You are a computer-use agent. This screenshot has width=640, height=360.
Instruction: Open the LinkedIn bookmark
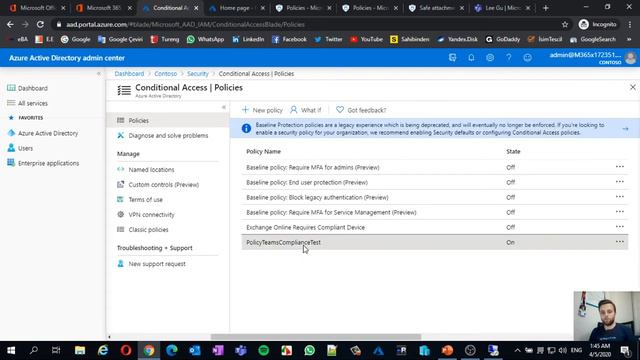tap(248, 39)
